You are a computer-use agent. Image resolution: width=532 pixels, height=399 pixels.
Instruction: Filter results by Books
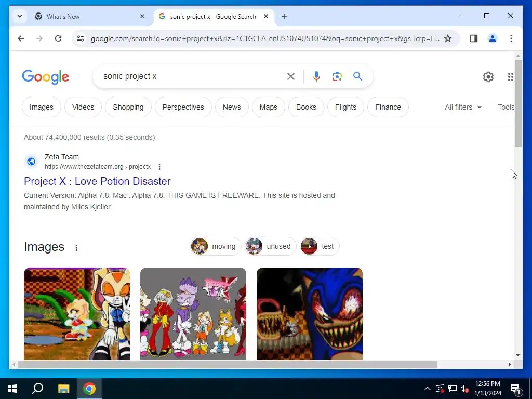(x=306, y=107)
